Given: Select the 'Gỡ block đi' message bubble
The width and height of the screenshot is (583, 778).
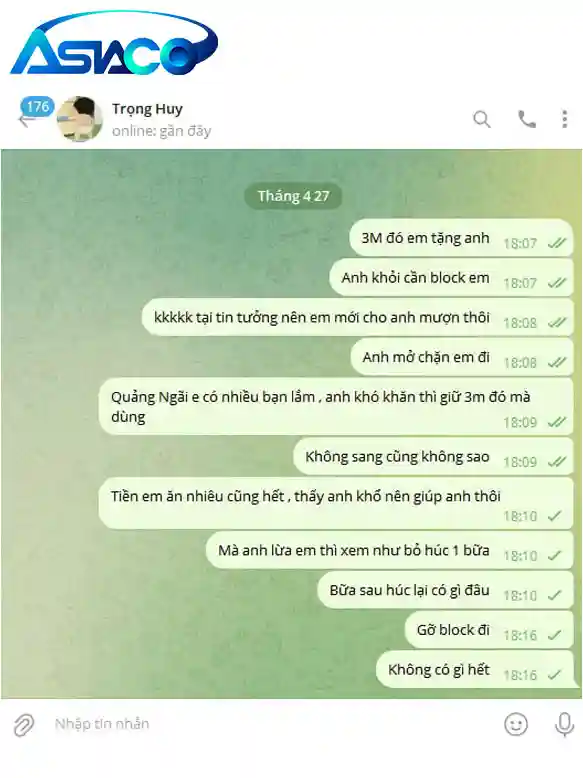Looking at the screenshot, I should 490,631.
